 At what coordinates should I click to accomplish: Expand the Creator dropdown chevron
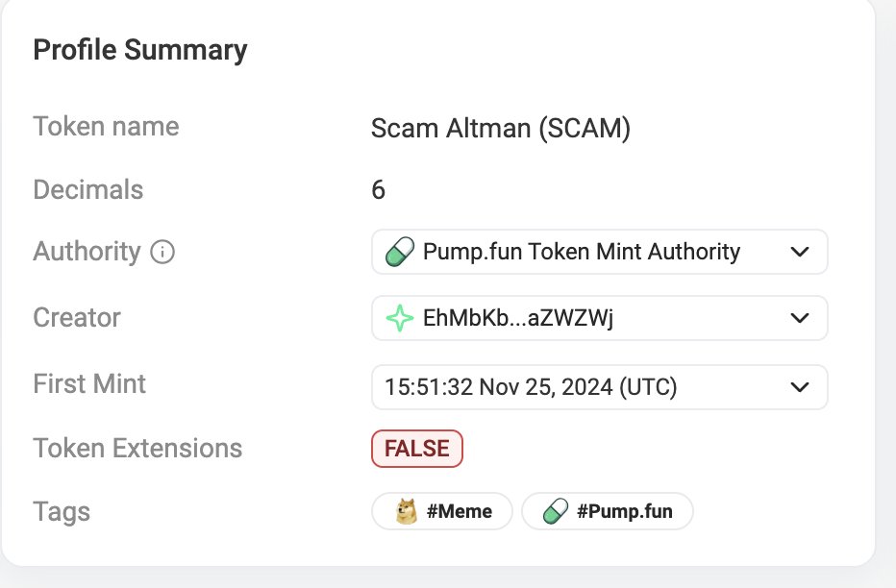[800, 318]
